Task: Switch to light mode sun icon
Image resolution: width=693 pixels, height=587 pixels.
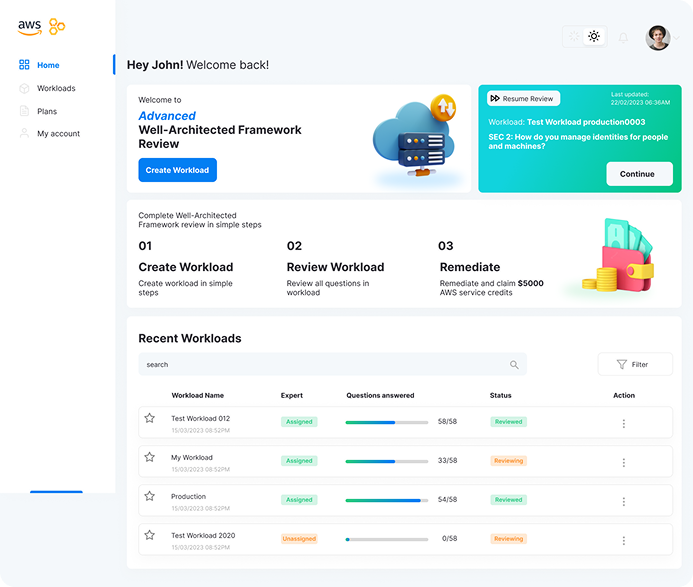Action: point(594,36)
